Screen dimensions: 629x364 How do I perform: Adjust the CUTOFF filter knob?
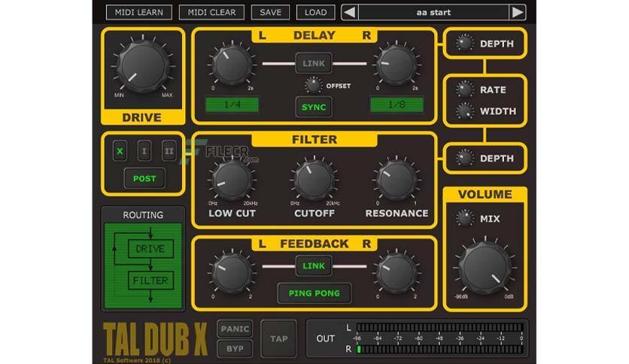[x=314, y=180]
